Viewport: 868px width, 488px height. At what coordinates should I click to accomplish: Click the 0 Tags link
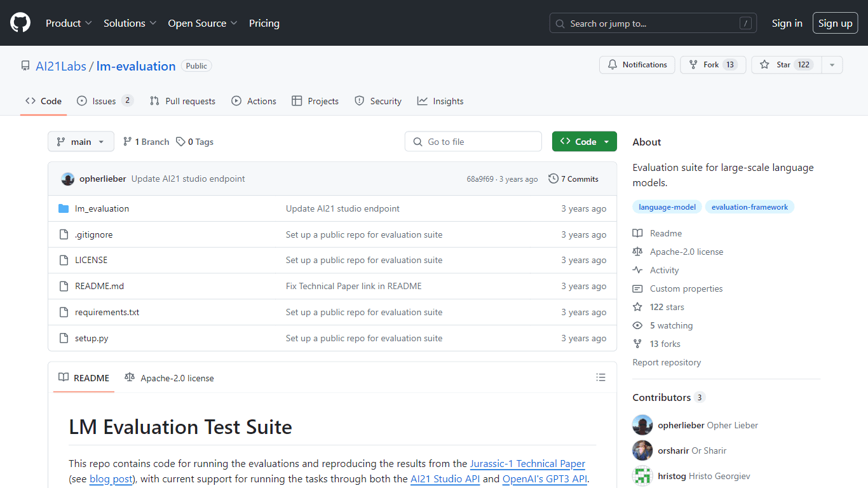195,142
